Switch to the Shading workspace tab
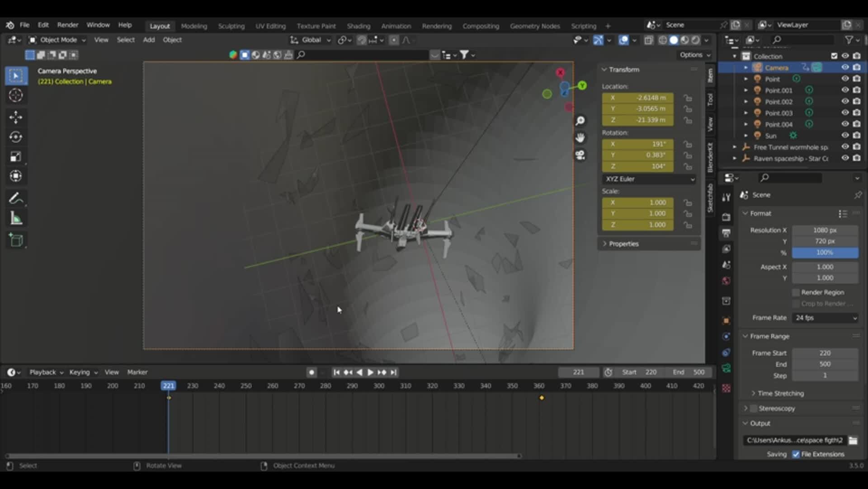Viewport: 868px width, 489px height. [359, 26]
